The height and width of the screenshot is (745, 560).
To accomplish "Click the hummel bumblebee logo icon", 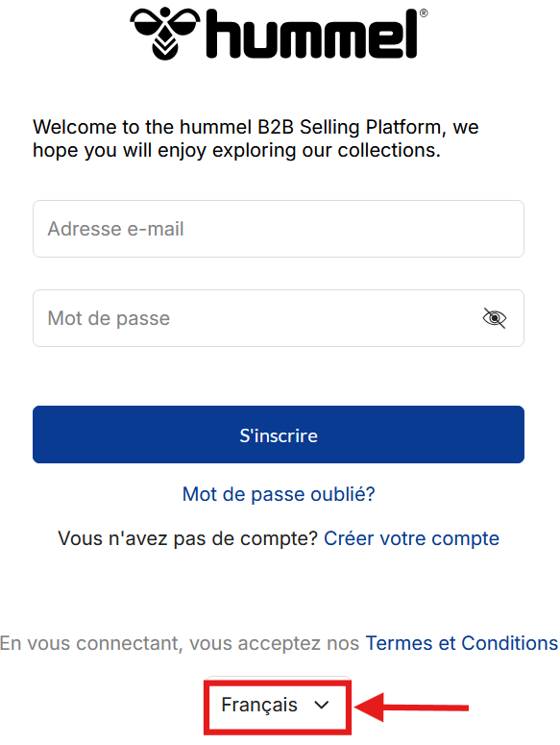I will (x=164, y=34).
